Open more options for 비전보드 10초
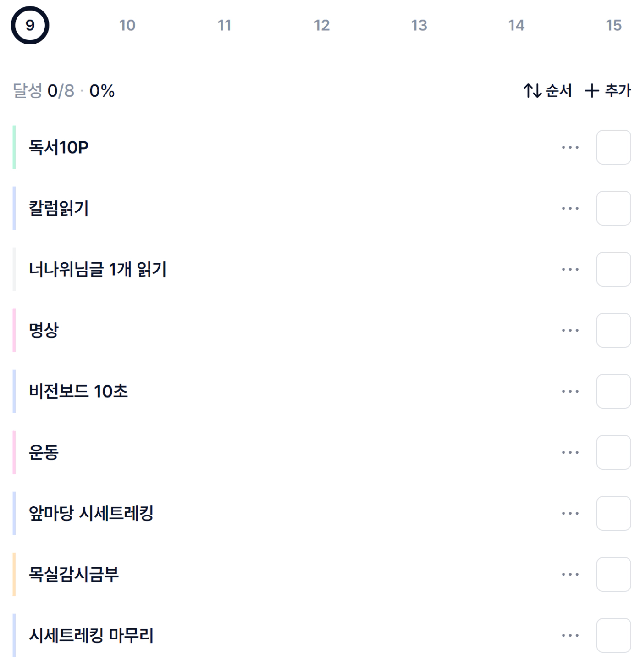This screenshot has width=640, height=672. click(x=570, y=391)
